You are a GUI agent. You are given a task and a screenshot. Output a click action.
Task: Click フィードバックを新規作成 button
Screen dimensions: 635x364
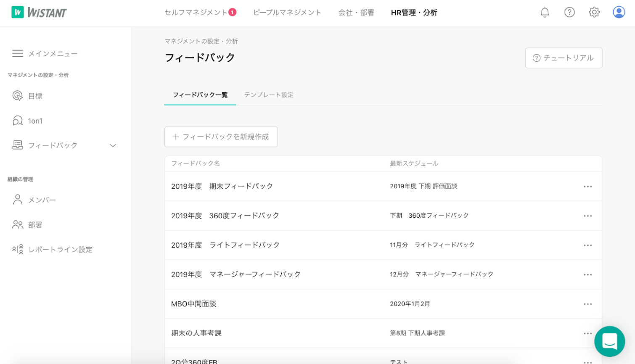221,137
